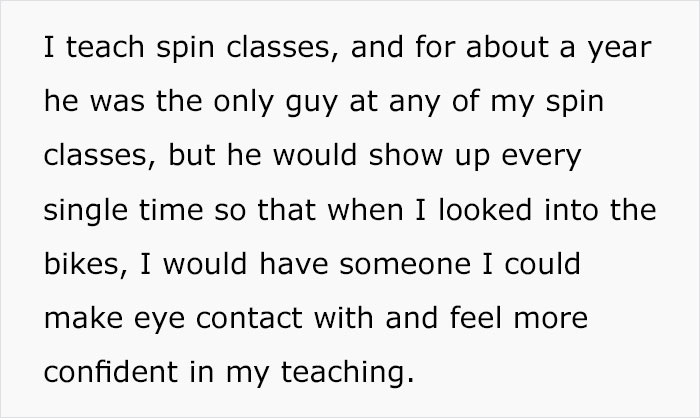Click the word "about" in first line

(x=507, y=47)
